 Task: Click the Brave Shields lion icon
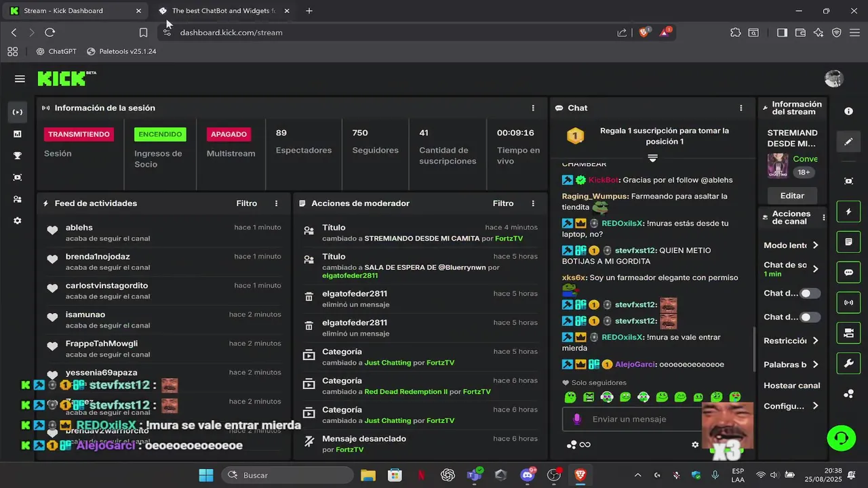tap(644, 32)
